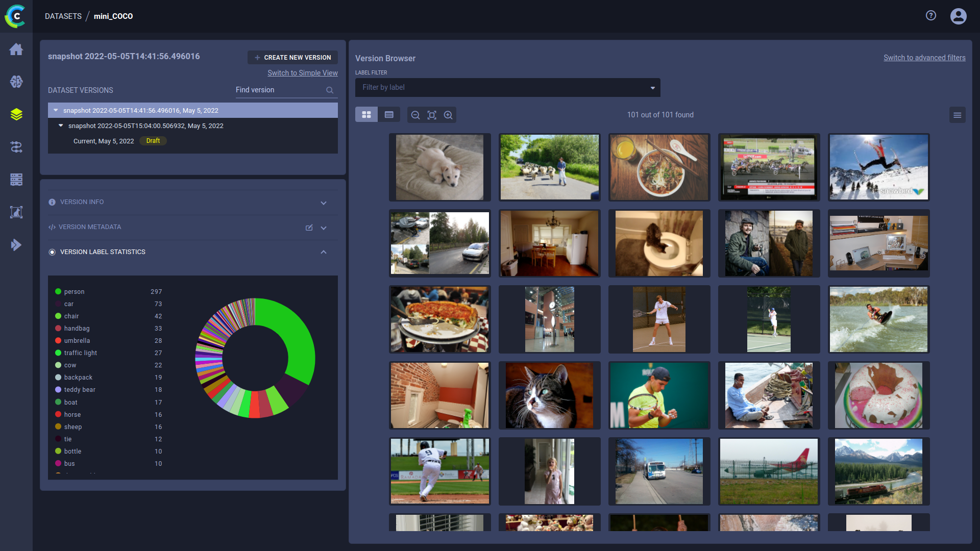This screenshot has height=551, width=980.
Task: Collapse the Version Label Statistics section
Action: tap(324, 252)
